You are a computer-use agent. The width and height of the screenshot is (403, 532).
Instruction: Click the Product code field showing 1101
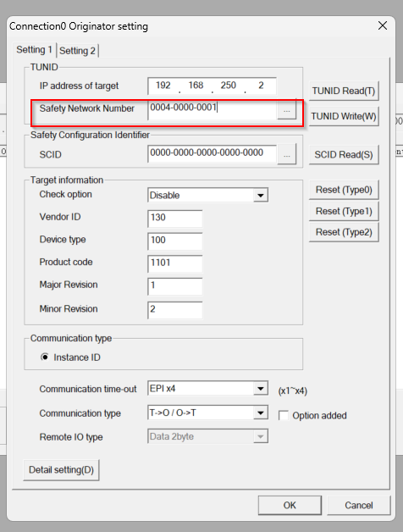pyautogui.click(x=175, y=263)
